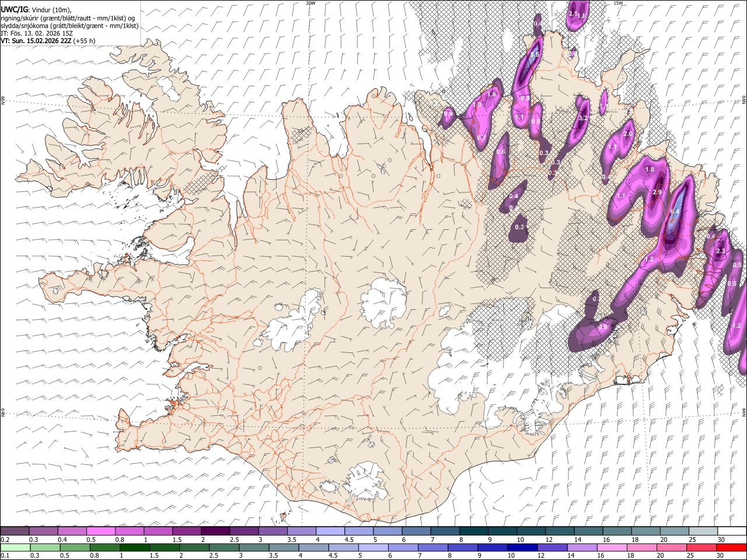Image resolution: width=747 pixels, height=560 pixels.
Task: Click the white 30 swatch in snow legend
Action: (731, 531)
